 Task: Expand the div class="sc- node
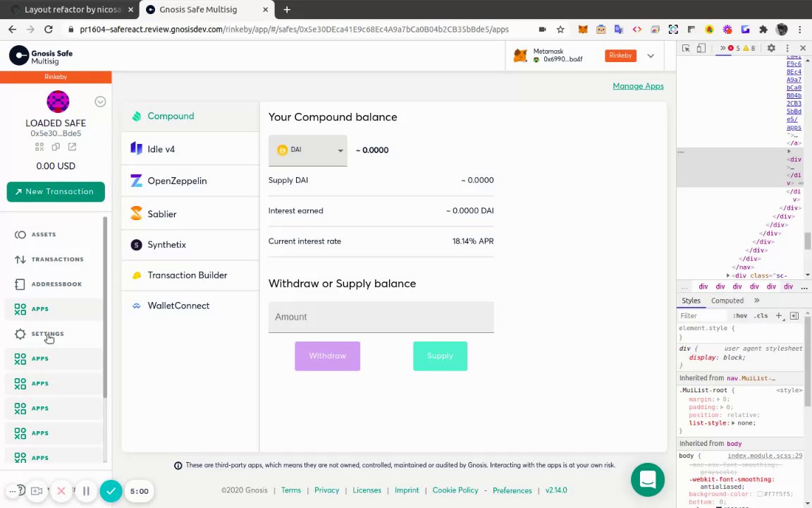coord(728,276)
